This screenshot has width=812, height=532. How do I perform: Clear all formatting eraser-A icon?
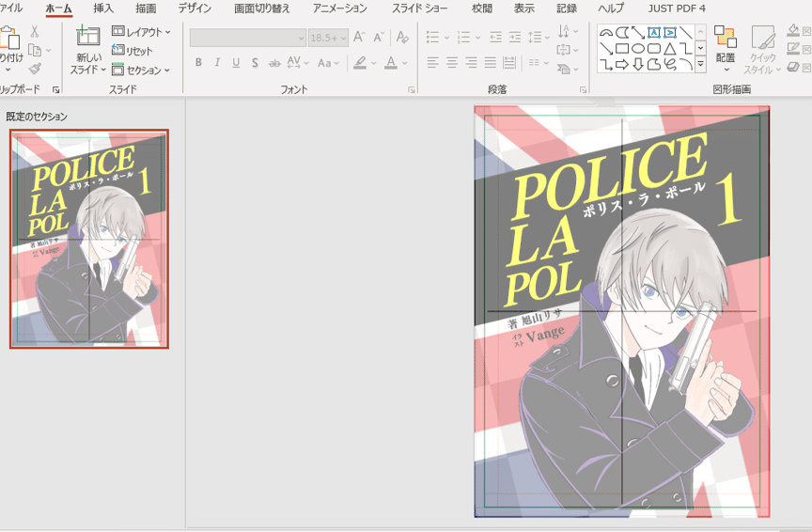[x=402, y=37]
